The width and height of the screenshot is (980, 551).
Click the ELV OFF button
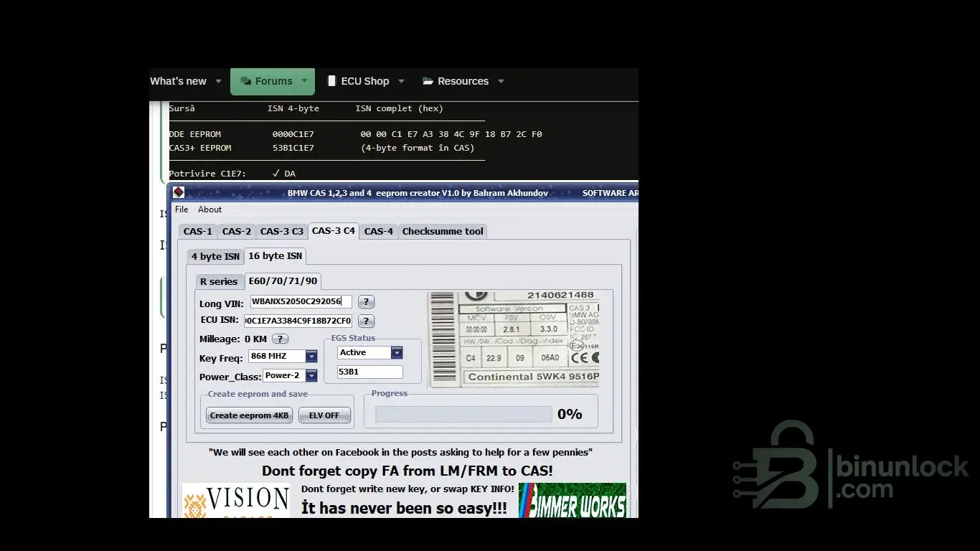324,415
